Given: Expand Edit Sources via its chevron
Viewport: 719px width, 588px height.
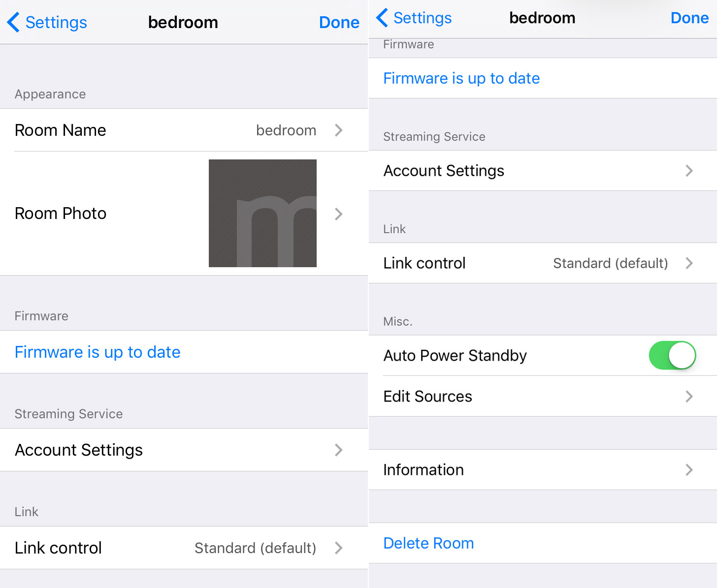Looking at the screenshot, I should [689, 397].
